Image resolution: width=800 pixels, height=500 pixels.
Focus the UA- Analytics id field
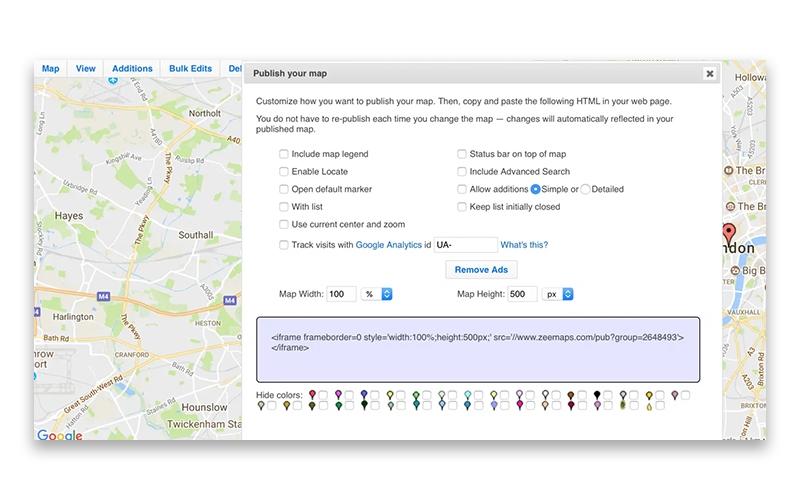tap(465, 245)
